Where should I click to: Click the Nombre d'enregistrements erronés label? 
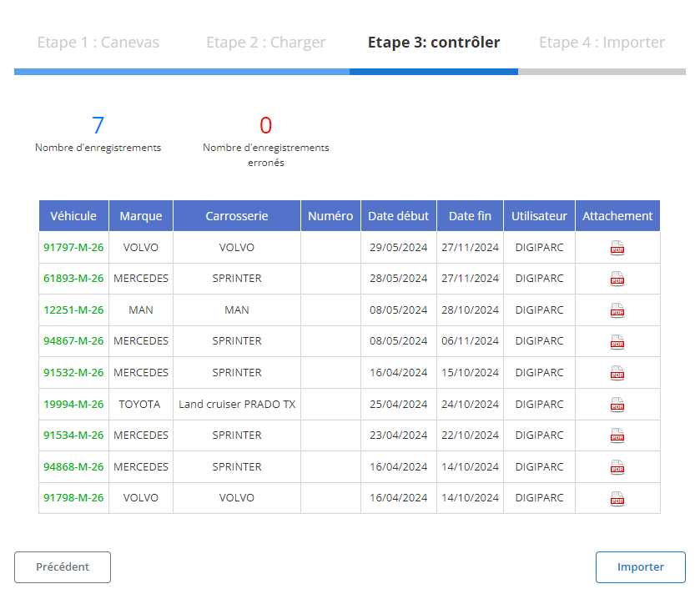pyautogui.click(x=265, y=155)
